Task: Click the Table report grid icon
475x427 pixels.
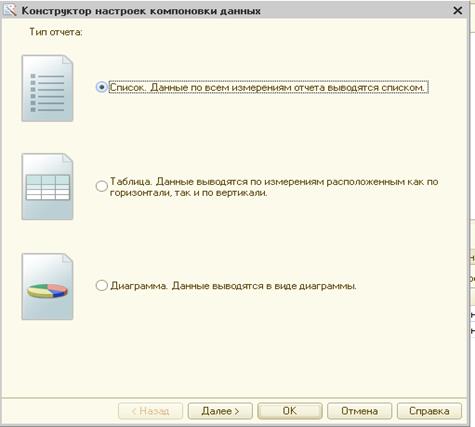Action: pyautogui.click(x=47, y=187)
